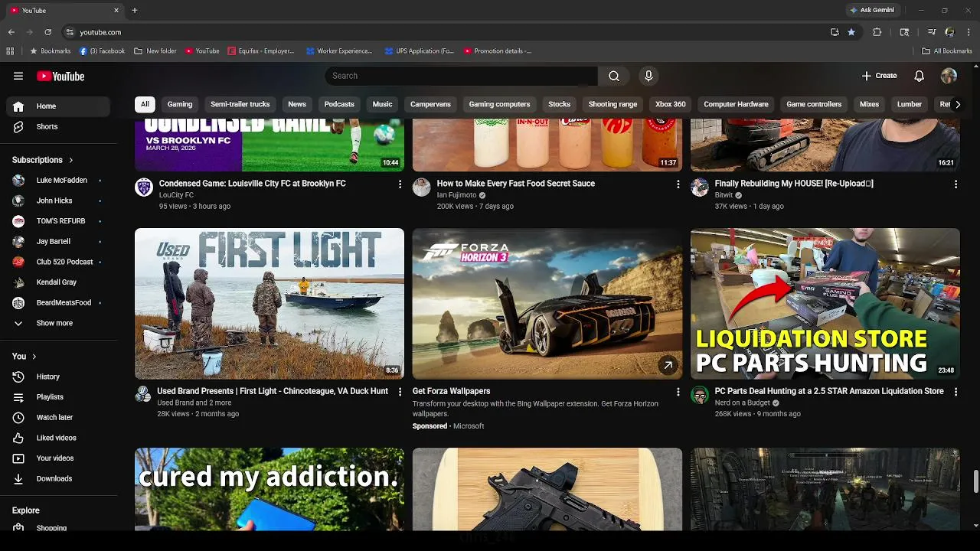This screenshot has width=980, height=551.
Task: Open Explore Shopping in sidebar
Action: pyautogui.click(x=58, y=527)
